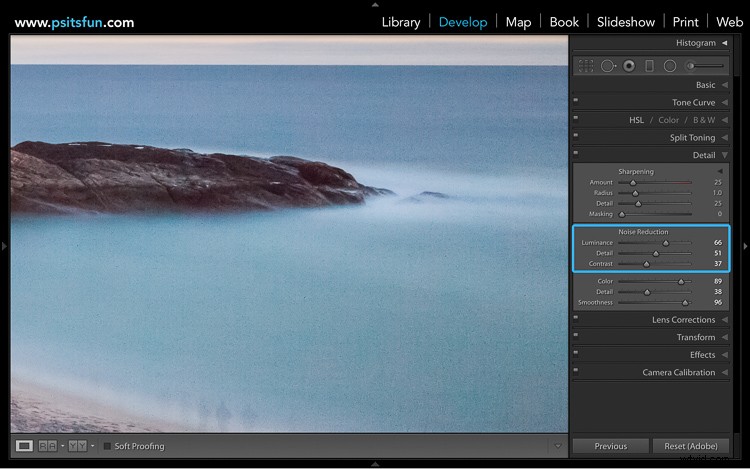The width and height of the screenshot is (750, 469).
Task: Show the filmstrip with bottom arrow
Action: (375, 464)
